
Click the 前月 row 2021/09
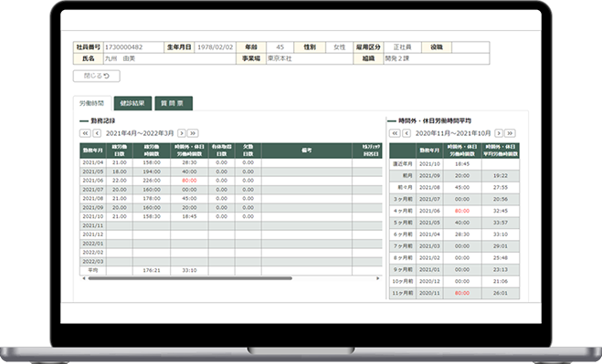(454, 176)
